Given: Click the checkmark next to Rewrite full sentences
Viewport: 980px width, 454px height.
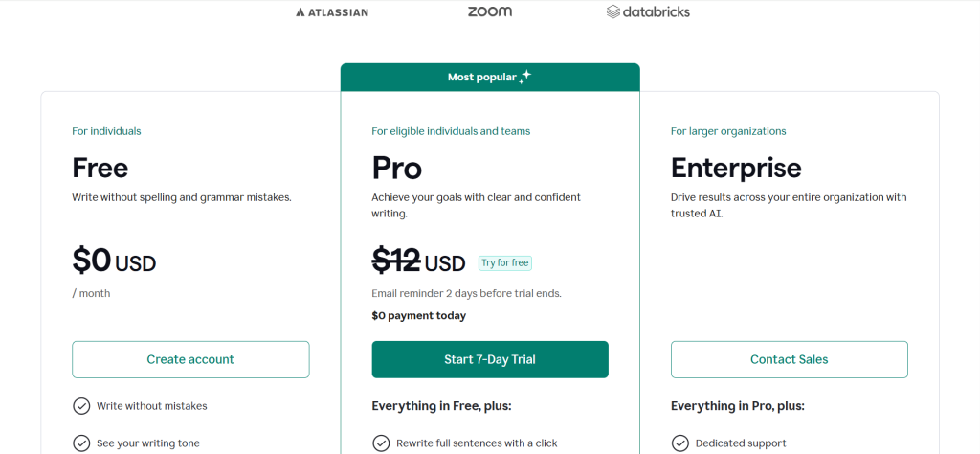Looking at the screenshot, I should tap(381, 443).
